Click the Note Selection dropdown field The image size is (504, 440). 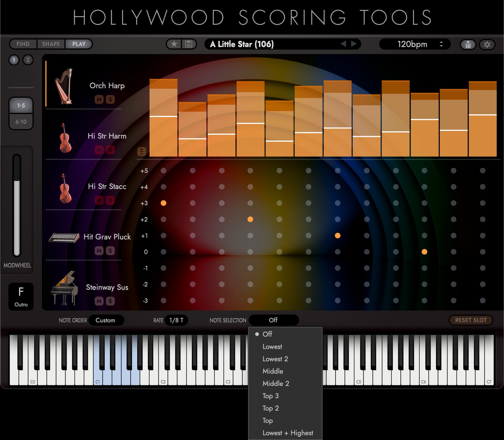pos(274,320)
